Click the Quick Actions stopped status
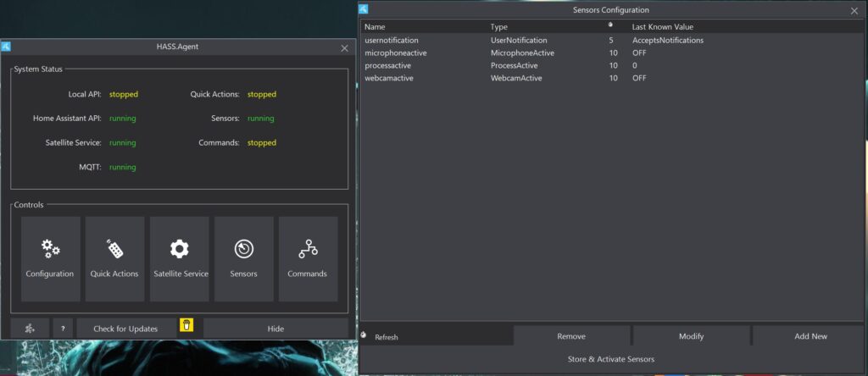The height and width of the screenshot is (376, 868). tap(262, 94)
